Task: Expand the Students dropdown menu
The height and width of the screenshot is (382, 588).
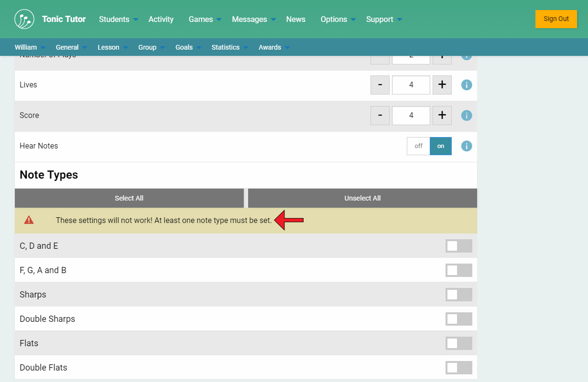Action: pos(118,19)
